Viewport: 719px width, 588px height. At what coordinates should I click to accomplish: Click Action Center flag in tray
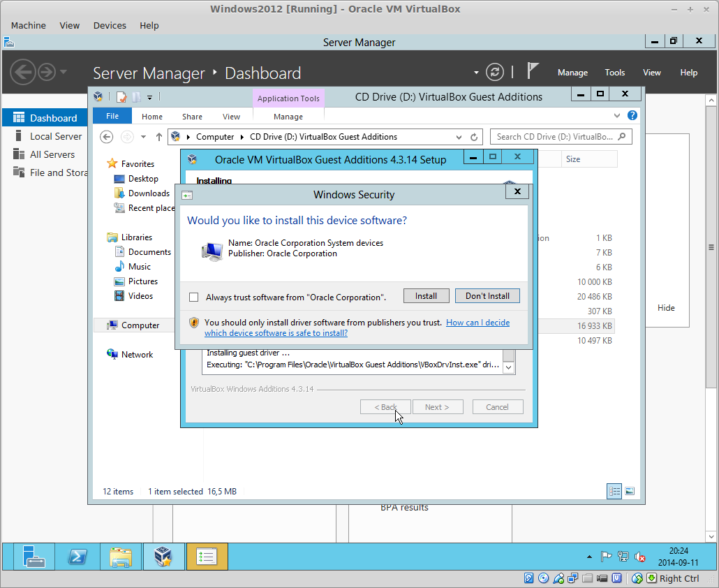coord(606,557)
